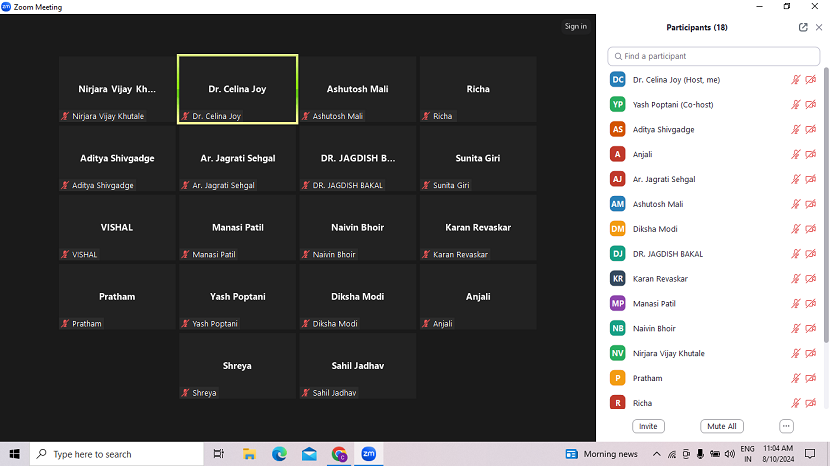Pop out the Participants panel
Viewport: 830px width, 466px height.
point(803,27)
